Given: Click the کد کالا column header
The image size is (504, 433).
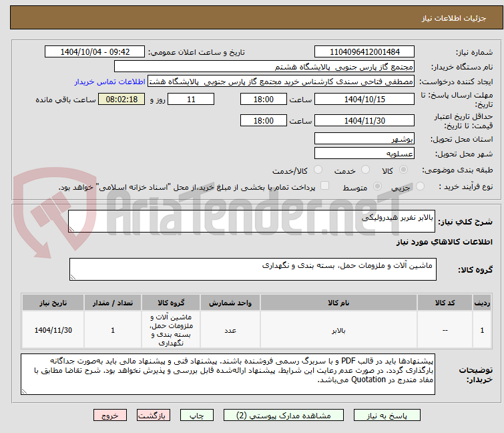Looking at the screenshot, I should pyautogui.click(x=445, y=303).
